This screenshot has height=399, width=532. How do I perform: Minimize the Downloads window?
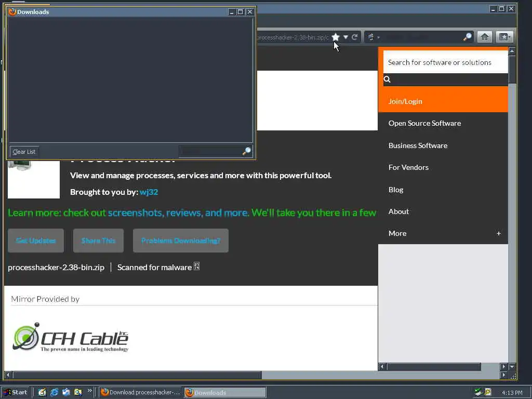click(x=231, y=12)
